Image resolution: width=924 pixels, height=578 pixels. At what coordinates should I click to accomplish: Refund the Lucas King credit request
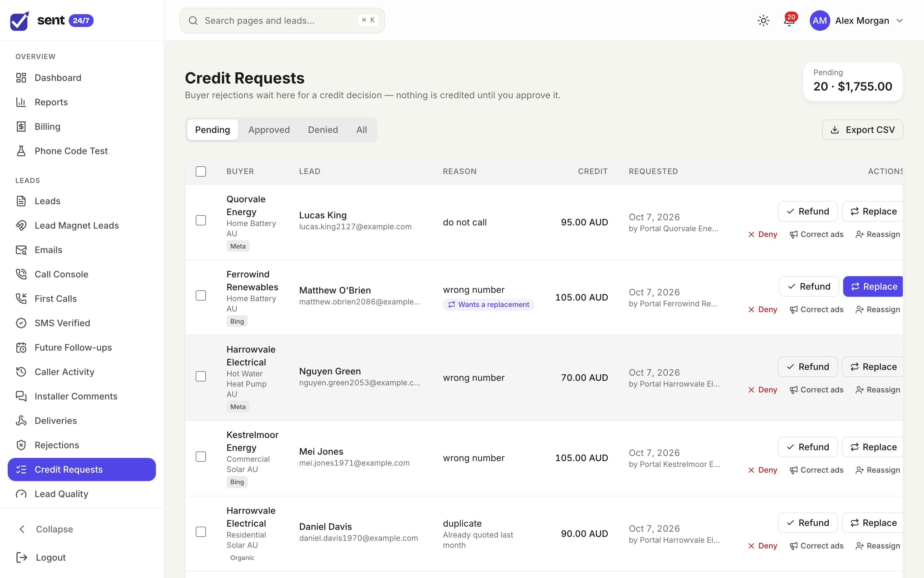click(x=808, y=211)
